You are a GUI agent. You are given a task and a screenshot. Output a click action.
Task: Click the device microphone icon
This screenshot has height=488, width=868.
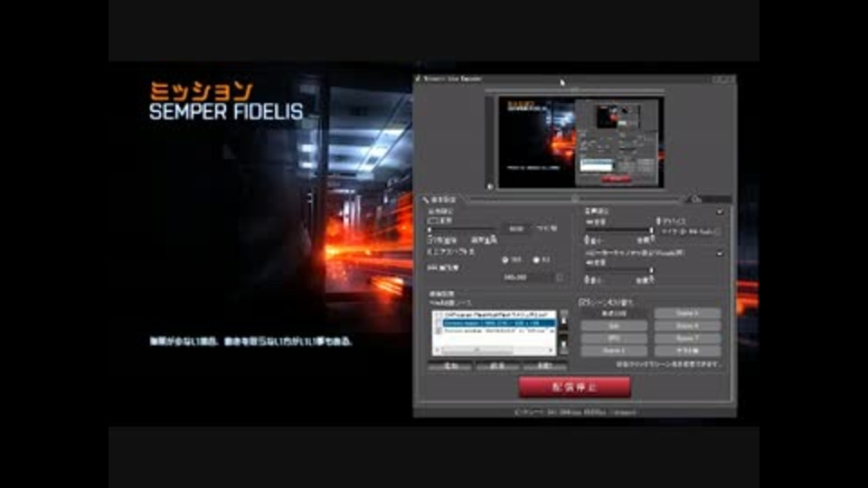[658, 221]
